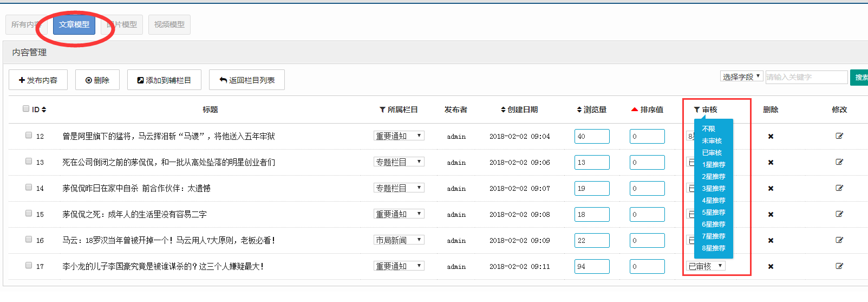Image resolution: width=868 pixels, height=302 pixels.
Task: Open column dropdown for article 14
Action: tap(399, 188)
